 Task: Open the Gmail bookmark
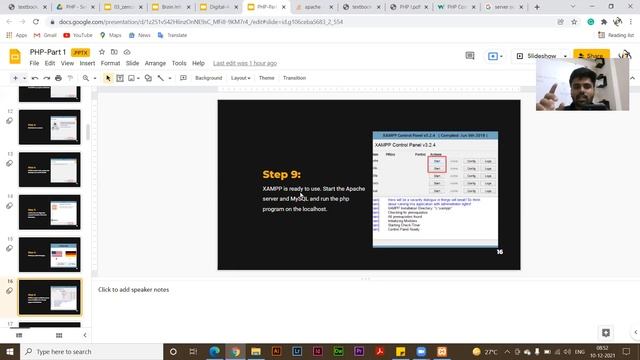click(x=45, y=35)
